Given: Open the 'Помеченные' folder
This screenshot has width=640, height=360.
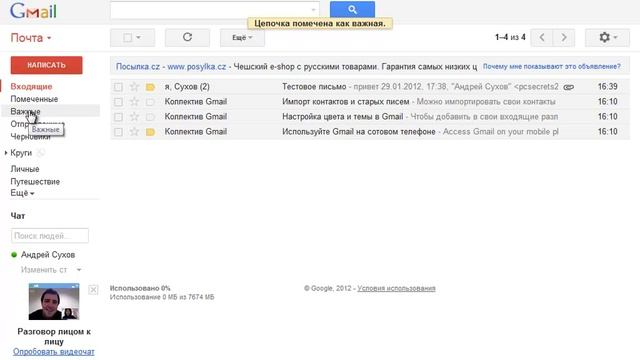Looking at the screenshot, I should click(x=34, y=99).
